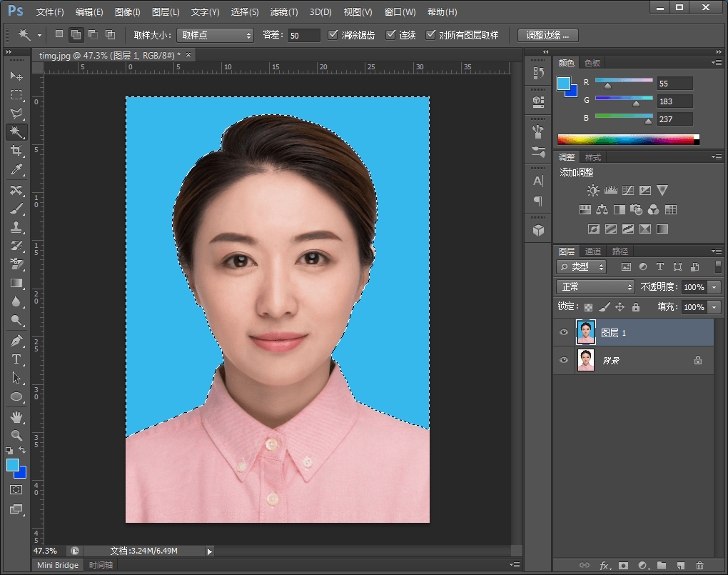Choose New Selection mode

pos(59,34)
